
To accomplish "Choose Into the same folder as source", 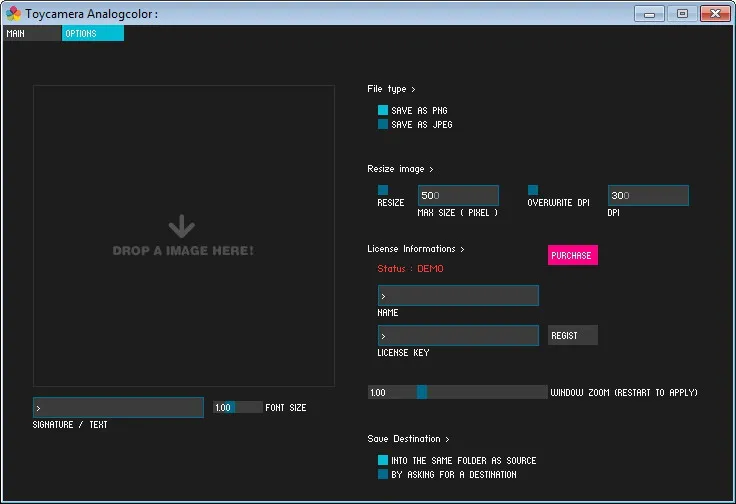I will coord(383,460).
